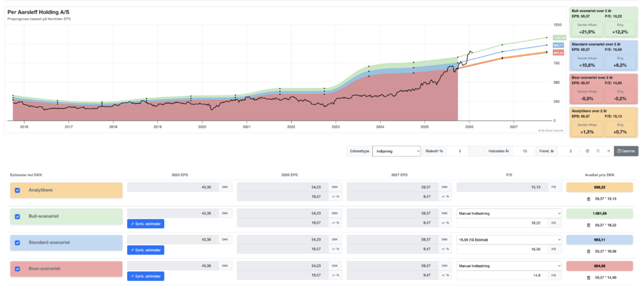Click the circular reset arrow icon
Viewport: 644px width, 301px height.
pyautogui.click(x=597, y=151)
